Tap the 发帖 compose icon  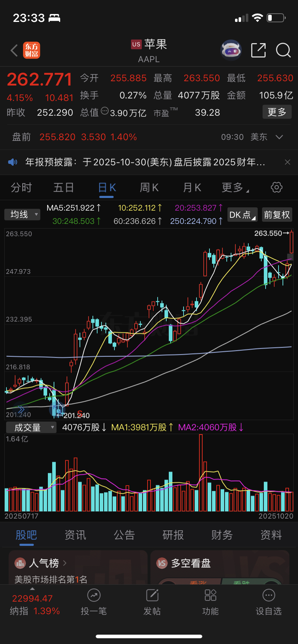click(x=152, y=595)
